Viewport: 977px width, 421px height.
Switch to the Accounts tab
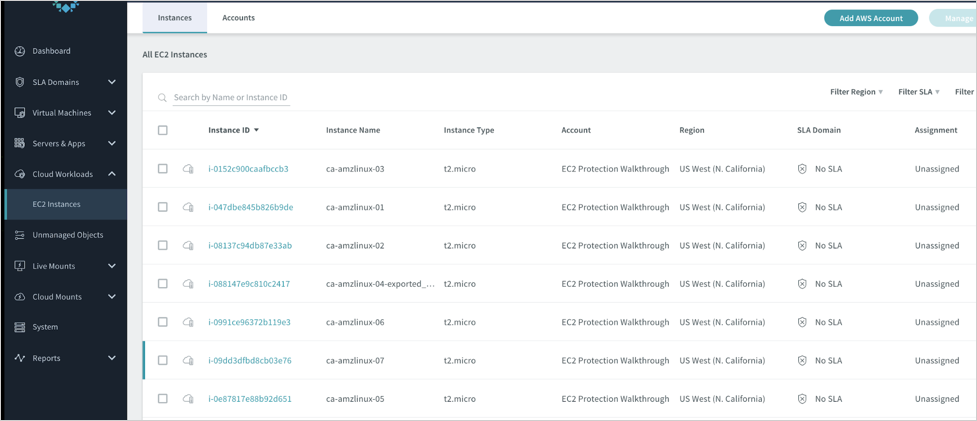click(x=239, y=18)
